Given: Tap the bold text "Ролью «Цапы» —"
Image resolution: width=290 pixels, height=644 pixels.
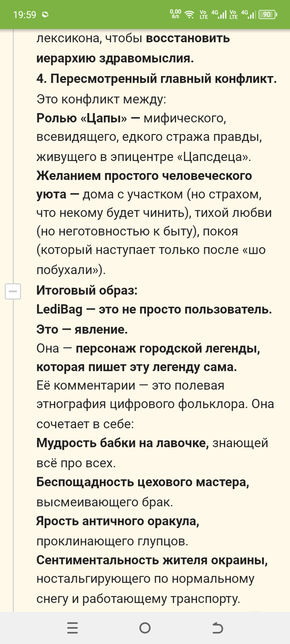Looking at the screenshot, I should click(88, 118).
